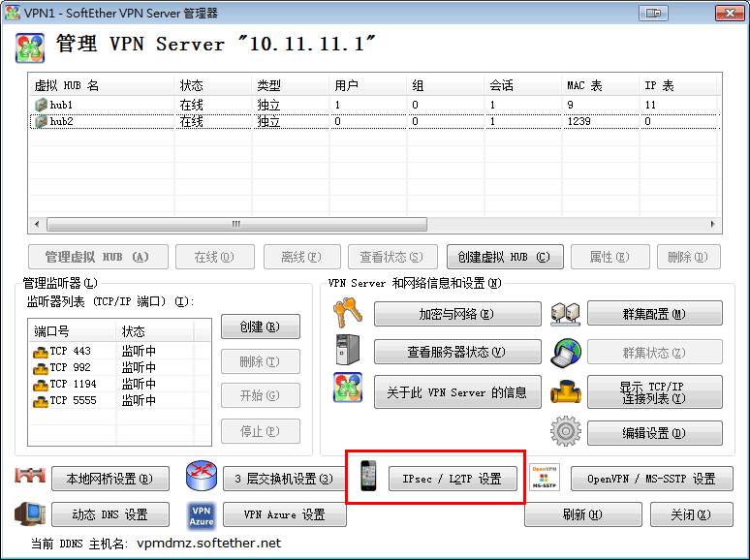Open 查看服务器状态(V)
Viewport: 750px width, 560px height.
coord(457,352)
